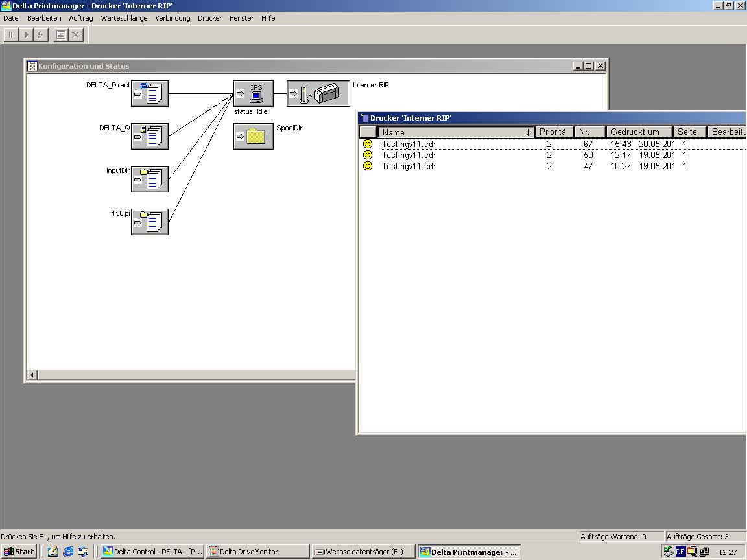747x560 pixels.
Task: Select the Testingv11.cdr job printed at 10:27
Action: click(x=554, y=166)
